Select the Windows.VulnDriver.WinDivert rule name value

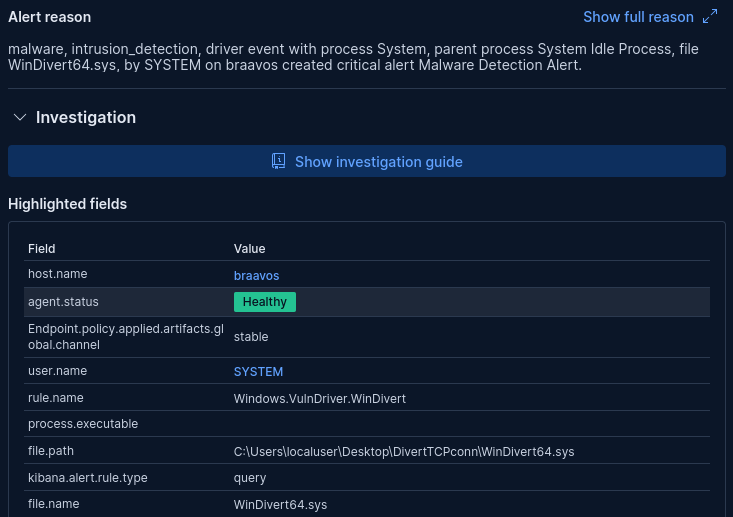pos(319,398)
